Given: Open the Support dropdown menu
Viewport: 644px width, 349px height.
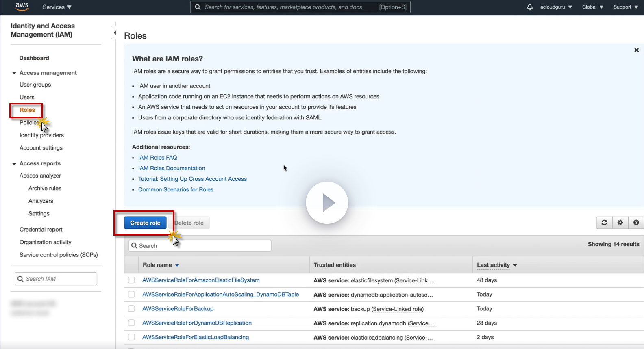Looking at the screenshot, I should pos(626,7).
